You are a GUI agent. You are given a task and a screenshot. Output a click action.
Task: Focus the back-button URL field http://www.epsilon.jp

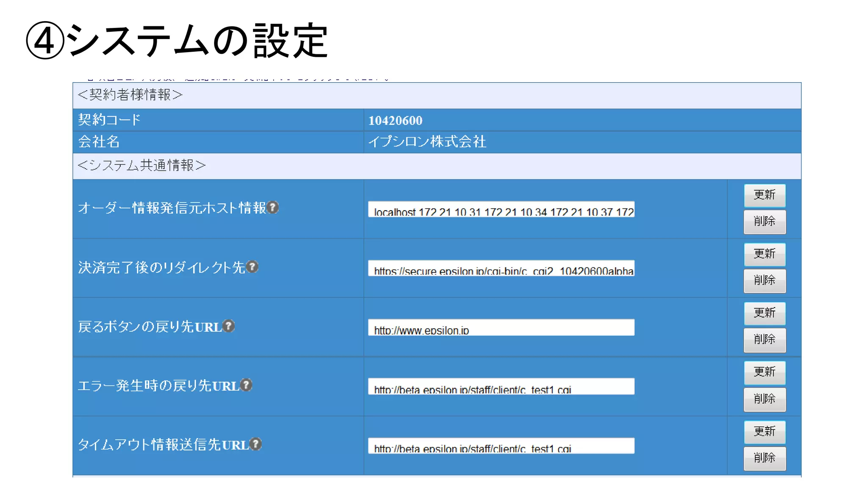click(x=501, y=327)
